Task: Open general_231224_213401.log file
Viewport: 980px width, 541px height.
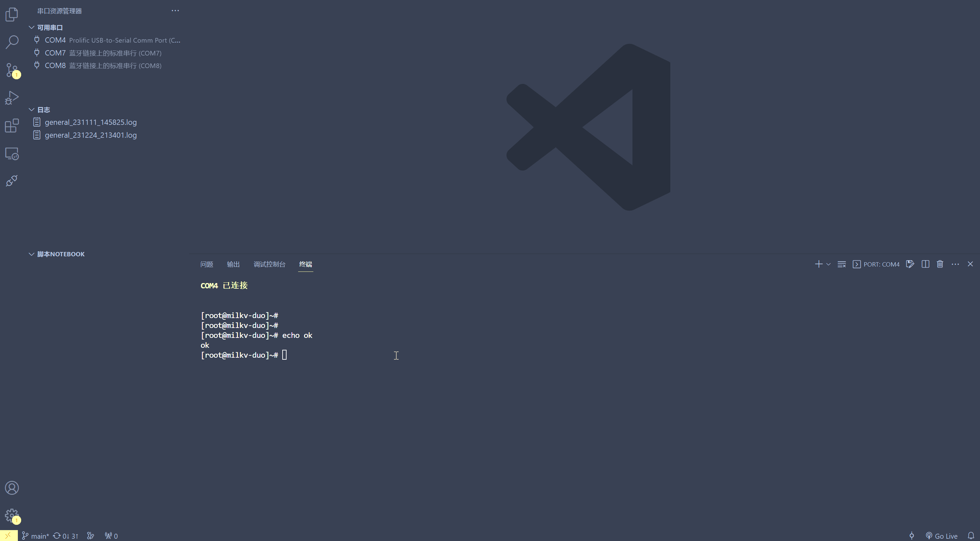Action: pyautogui.click(x=91, y=135)
